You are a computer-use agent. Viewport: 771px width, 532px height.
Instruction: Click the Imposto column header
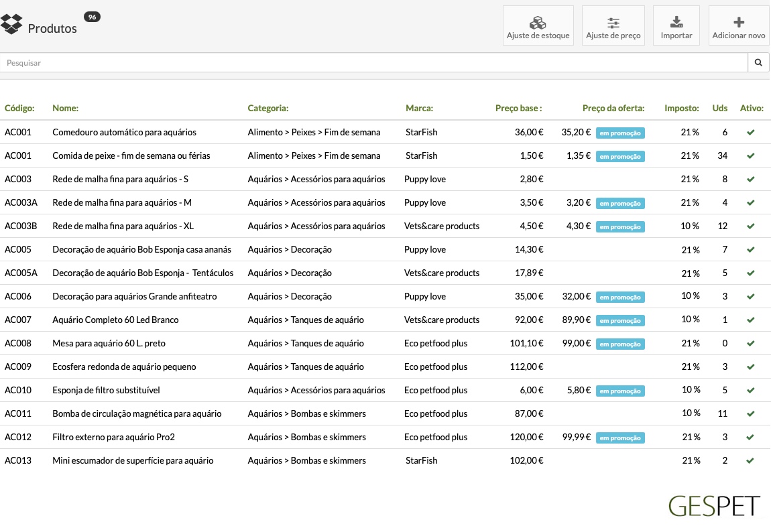(x=682, y=108)
